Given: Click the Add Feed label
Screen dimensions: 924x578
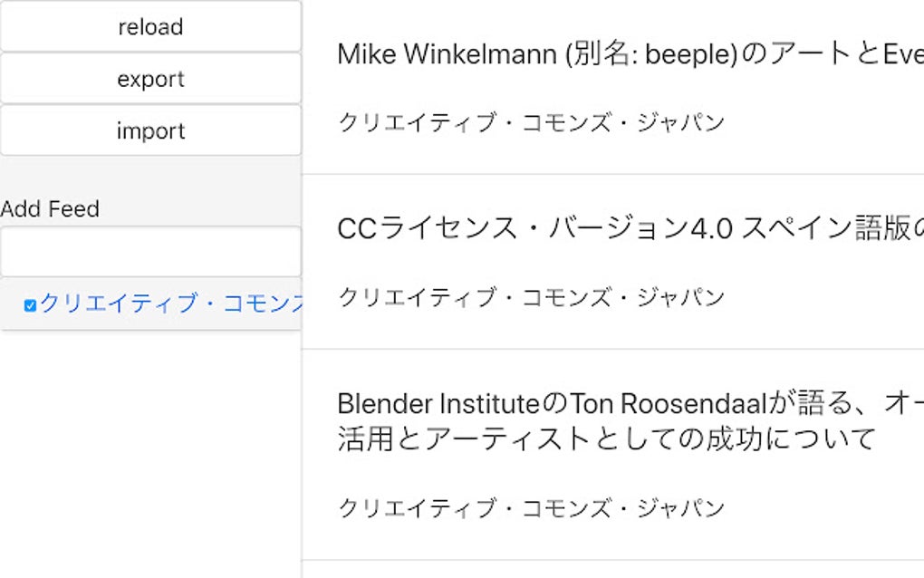Looking at the screenshot, I should tap(50, 209).
